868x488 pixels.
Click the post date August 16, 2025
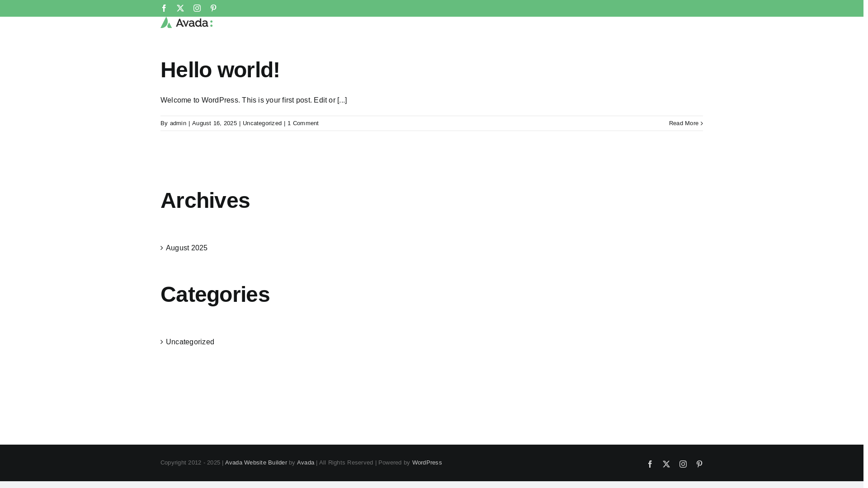tap(214, 123)
